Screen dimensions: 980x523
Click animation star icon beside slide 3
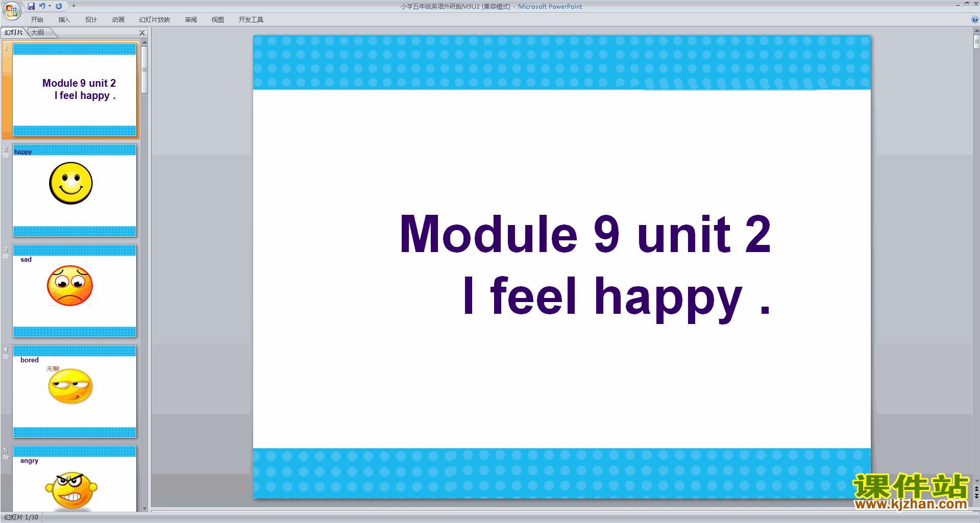[x=6, y=256]
